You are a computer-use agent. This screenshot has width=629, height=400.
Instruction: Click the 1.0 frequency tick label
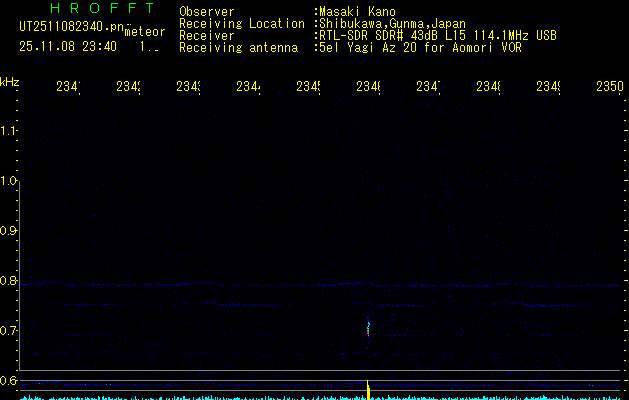pos(10,181)
